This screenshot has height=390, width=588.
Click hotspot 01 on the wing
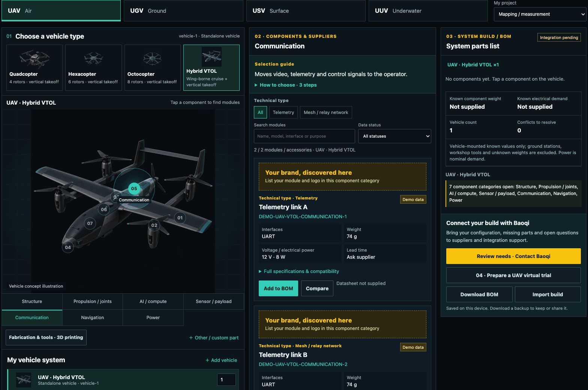coord(180,217)
